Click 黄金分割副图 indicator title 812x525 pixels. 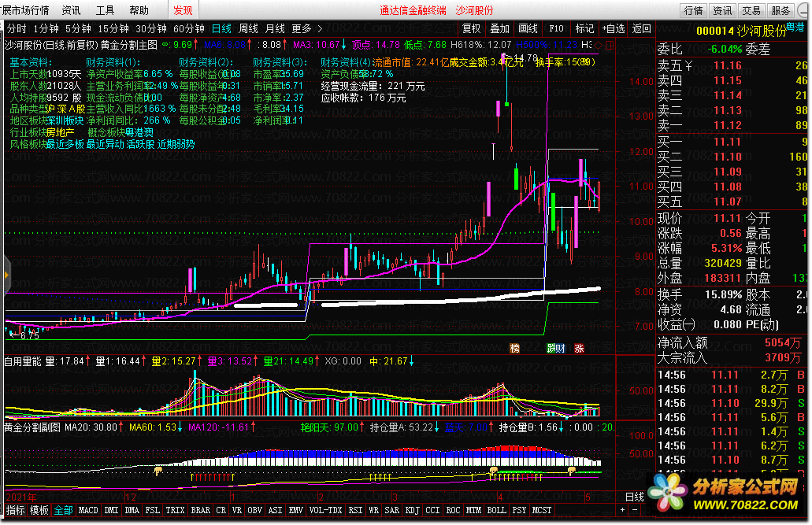point(32,427)
